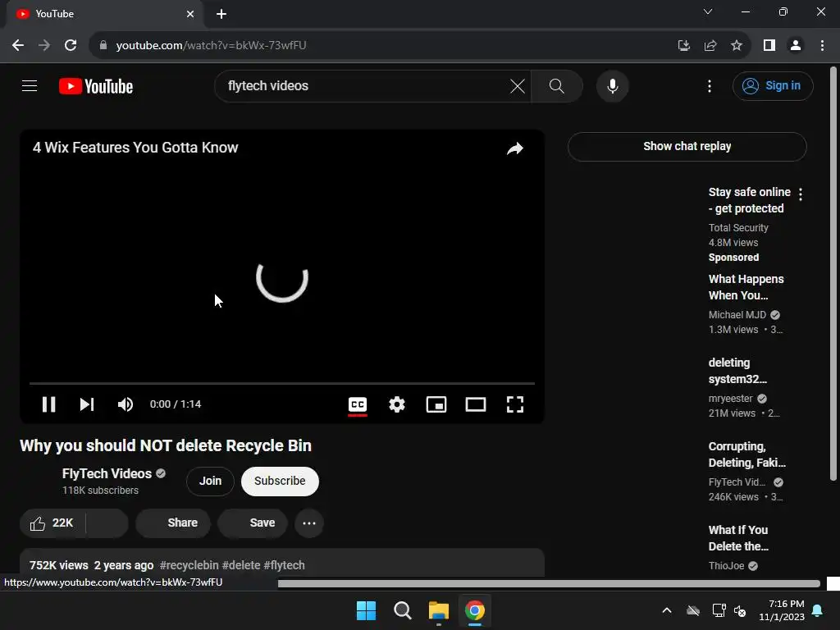
Task: Open YouTube settings three-dot menu
Action: coord(710,85)
